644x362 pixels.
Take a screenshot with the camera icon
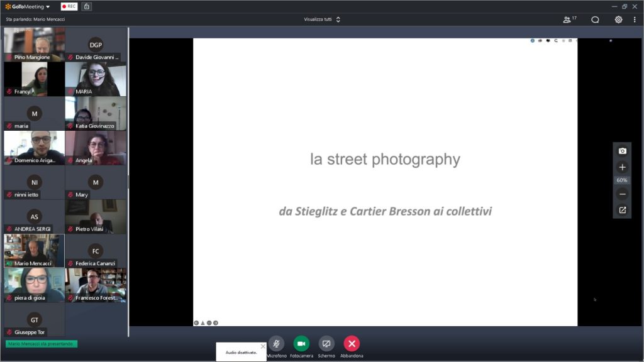coord(622,151)
